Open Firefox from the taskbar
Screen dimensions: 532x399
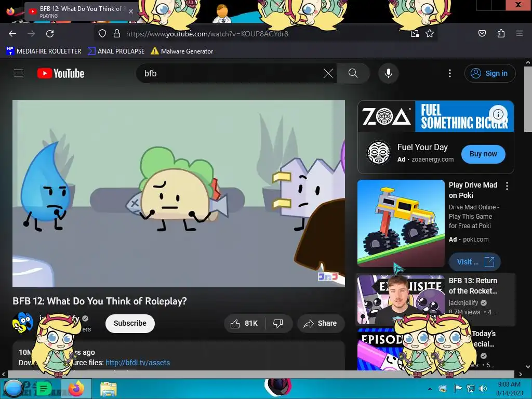click(76, 389)
